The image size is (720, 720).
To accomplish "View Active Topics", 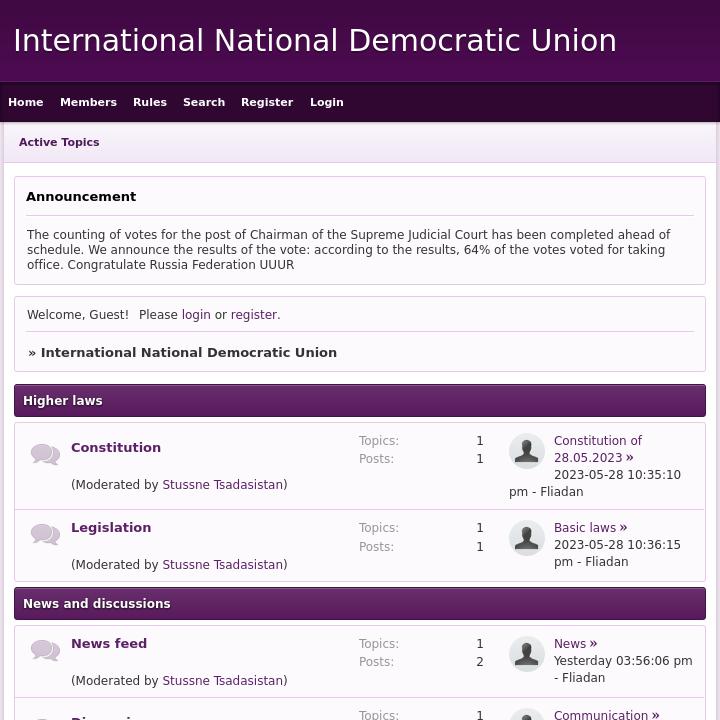I will (59, 142).
